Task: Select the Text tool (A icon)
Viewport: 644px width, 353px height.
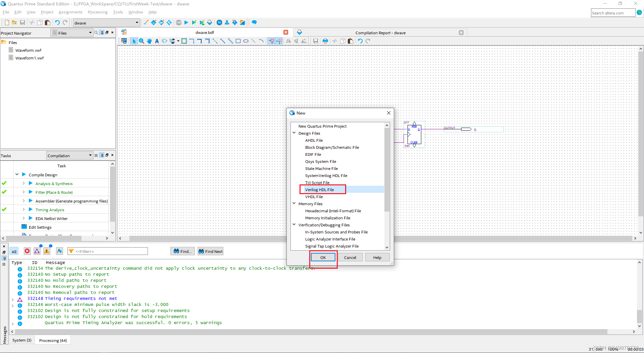Action: (x=157, y=41)
